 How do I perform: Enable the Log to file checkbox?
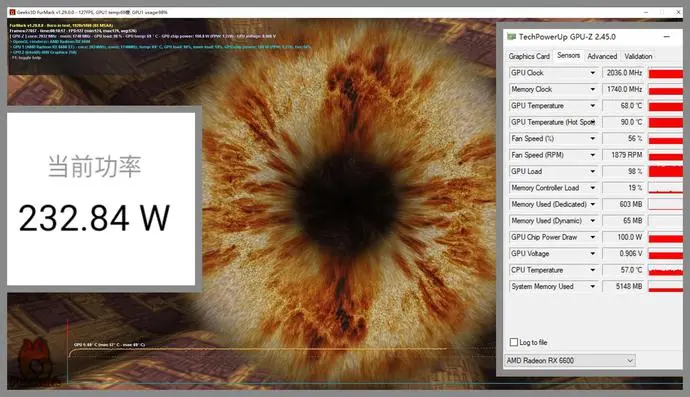click(x=514, y=342)
